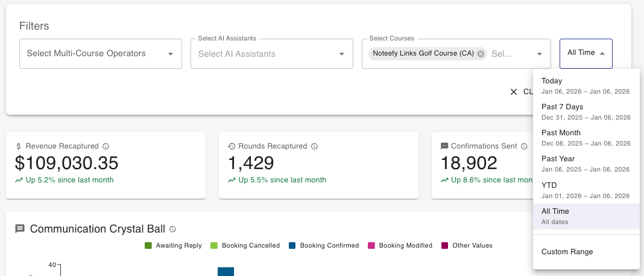This screenshot has height=276, width=644.
Task: Click info icon beside Rounds Recaptured
Action: (314, 146)
